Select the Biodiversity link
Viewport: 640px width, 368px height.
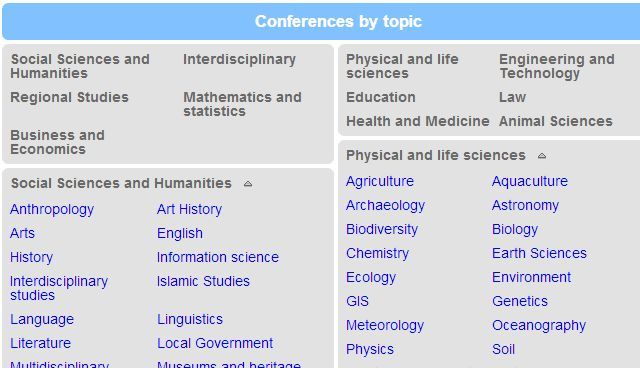coord(382,229)
